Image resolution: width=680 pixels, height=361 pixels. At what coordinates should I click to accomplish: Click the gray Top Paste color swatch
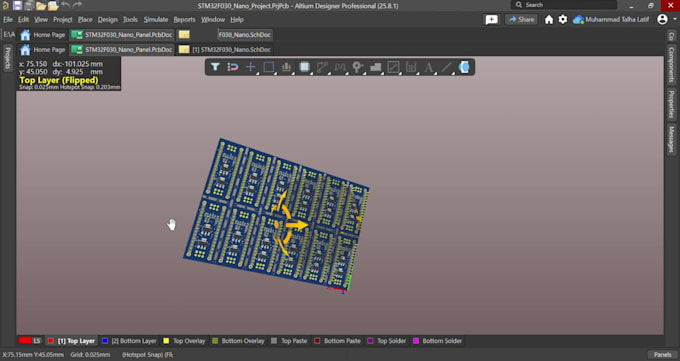pyautogui.click(x=274, y=341)
